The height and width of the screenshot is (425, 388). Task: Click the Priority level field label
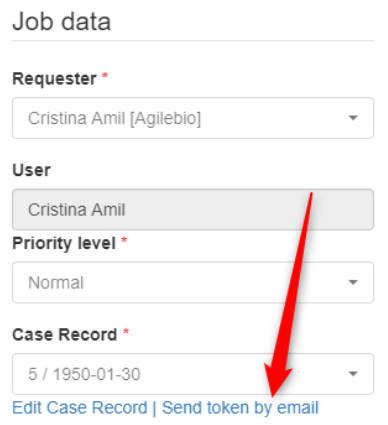[x=64, y=243]
